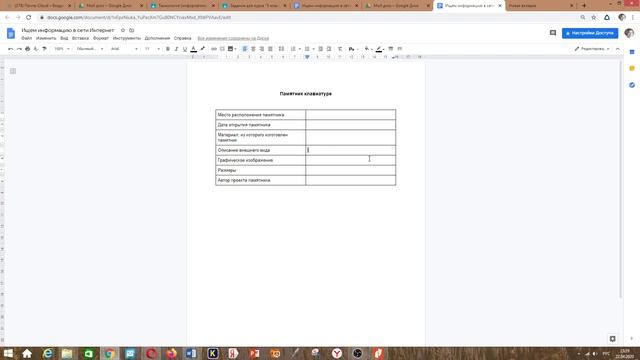
Task: Open table border color tool
Action: (x=380, y=49)
